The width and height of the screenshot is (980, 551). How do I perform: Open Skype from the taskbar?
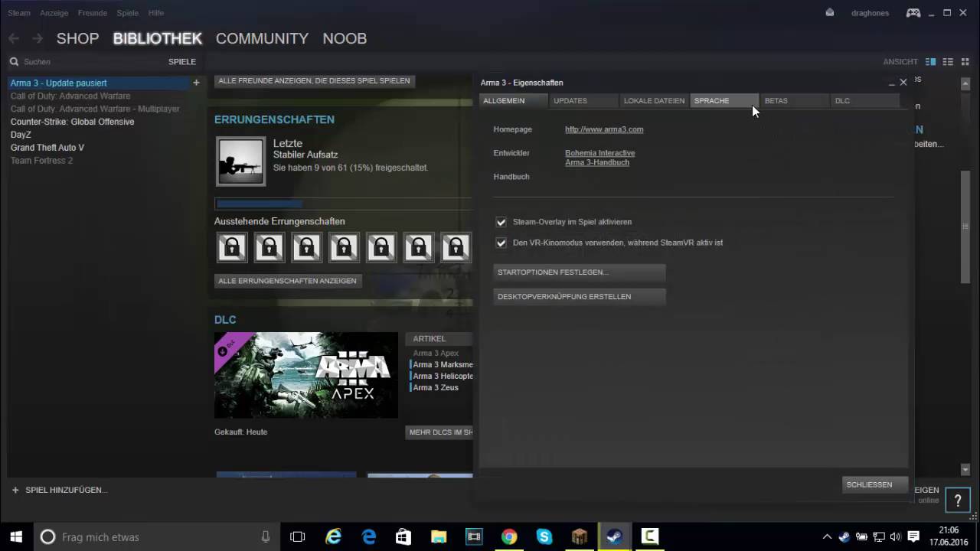point(544,537)
